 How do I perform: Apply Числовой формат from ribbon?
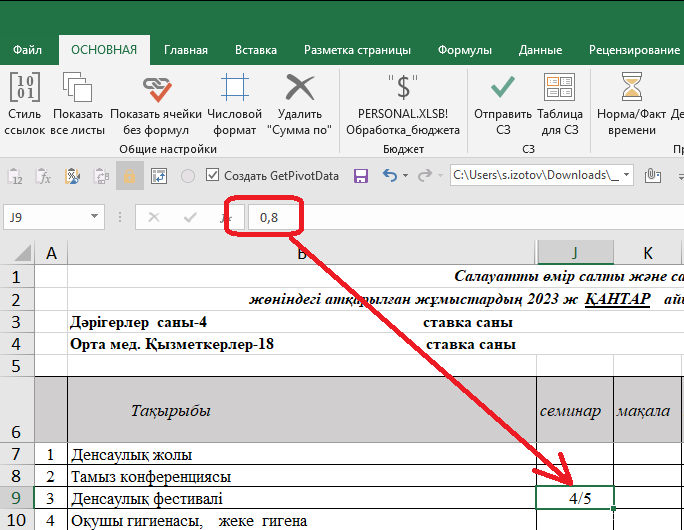[234, 104]
